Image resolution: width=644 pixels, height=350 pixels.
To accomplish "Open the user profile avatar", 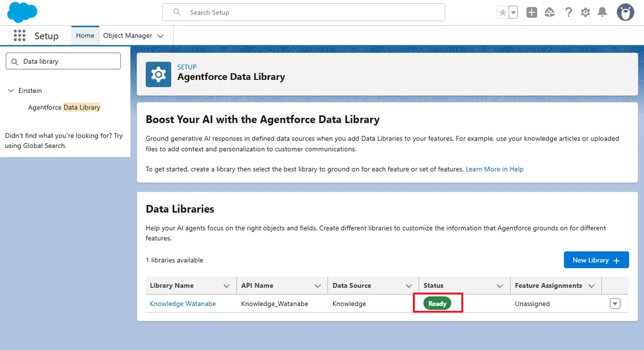I will coord(625,12).
